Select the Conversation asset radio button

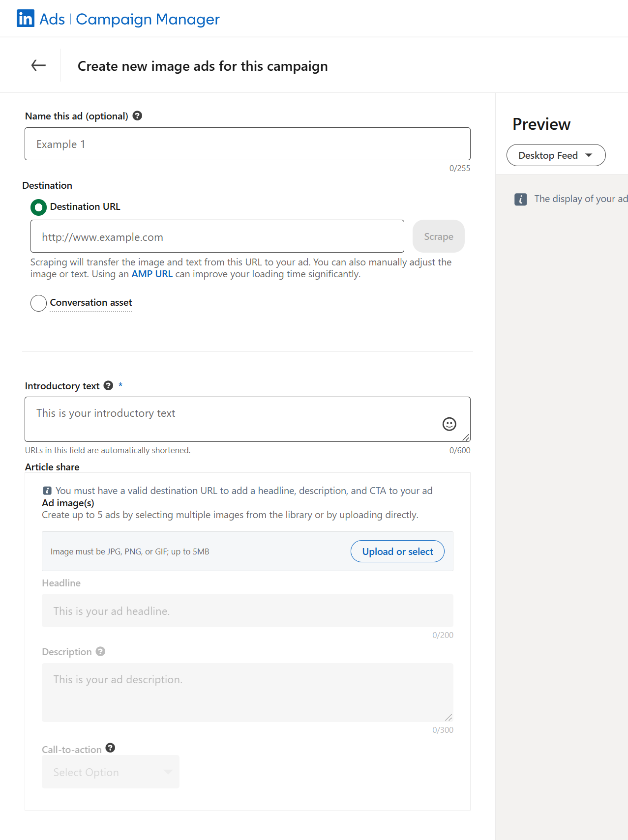pyautogui.click(x=38, y=303)
